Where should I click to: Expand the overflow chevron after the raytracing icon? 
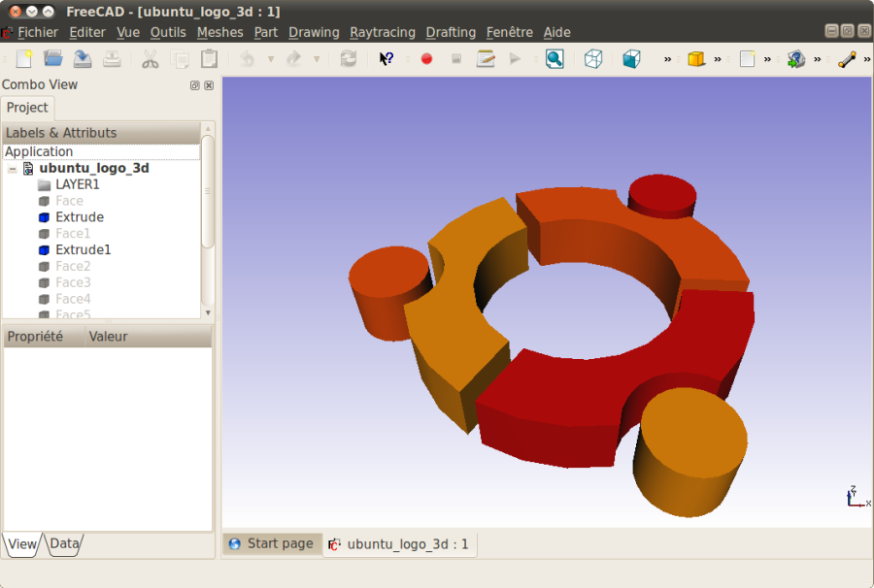point(817,59)
